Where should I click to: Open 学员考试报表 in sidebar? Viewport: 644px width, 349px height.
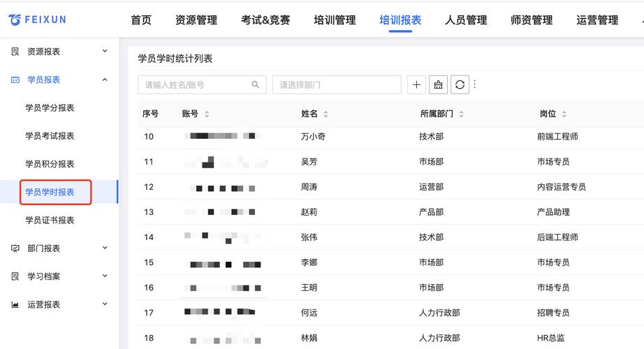click(50, 136)
